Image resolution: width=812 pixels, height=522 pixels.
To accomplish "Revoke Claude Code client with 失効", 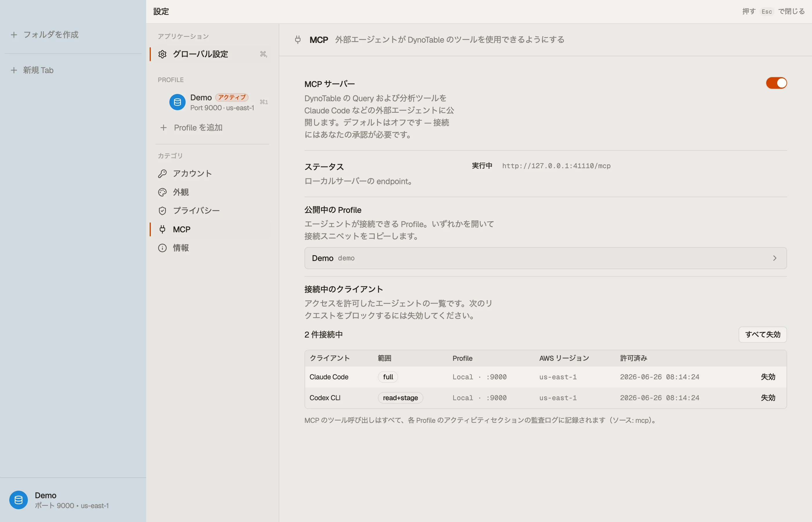I will [x=768, y=377].
